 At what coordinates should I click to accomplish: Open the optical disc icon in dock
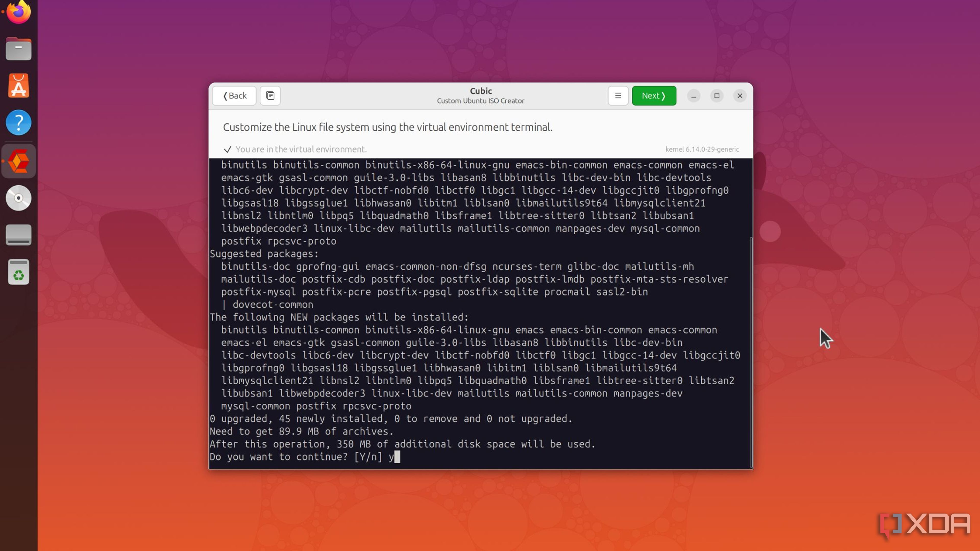pos(18,198)
